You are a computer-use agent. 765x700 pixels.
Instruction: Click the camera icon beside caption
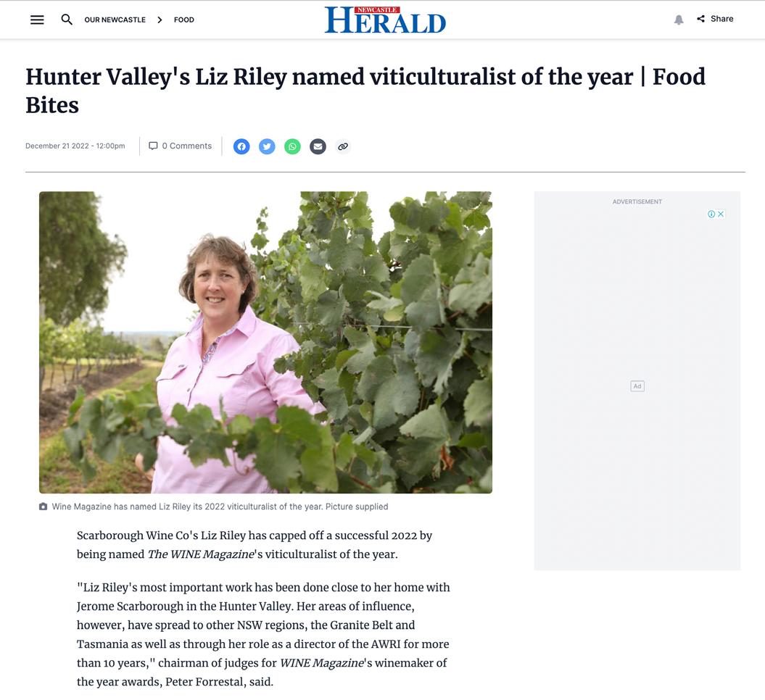[44, 507]
